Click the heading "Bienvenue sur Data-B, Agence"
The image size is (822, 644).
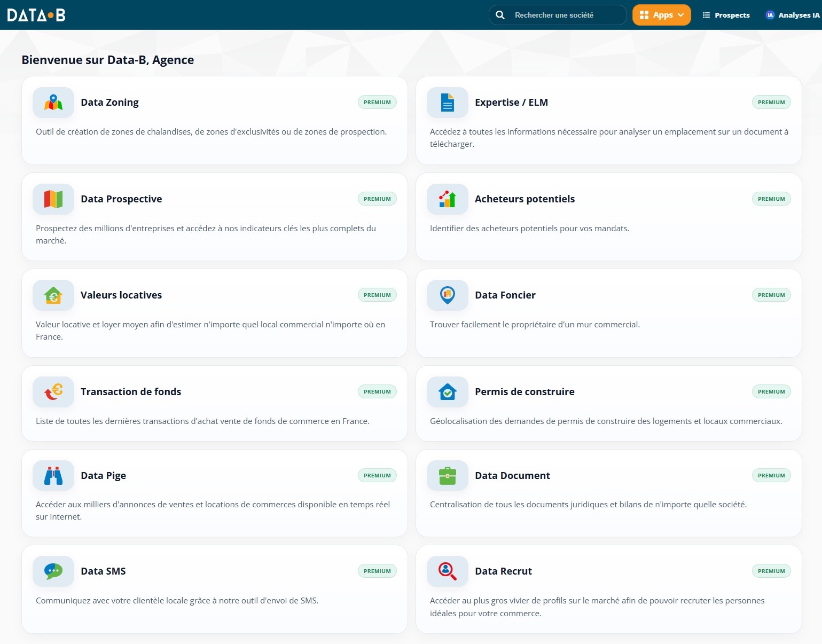tap(107, 60)
